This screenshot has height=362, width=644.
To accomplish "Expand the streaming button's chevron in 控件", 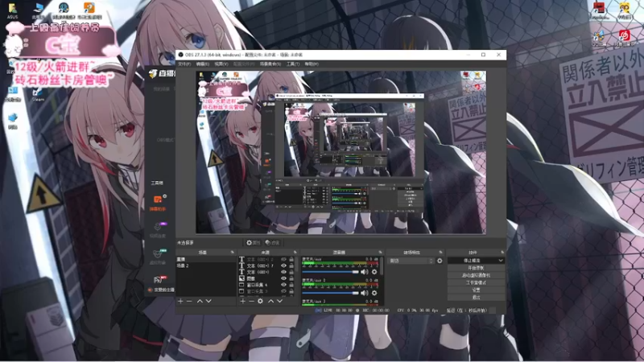I will coord(500,261).
